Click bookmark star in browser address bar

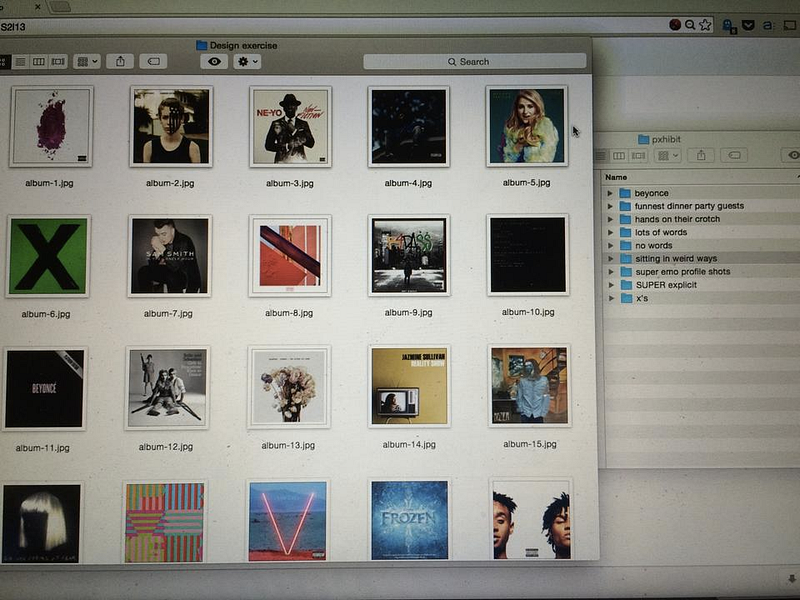[x=705, y=24]
